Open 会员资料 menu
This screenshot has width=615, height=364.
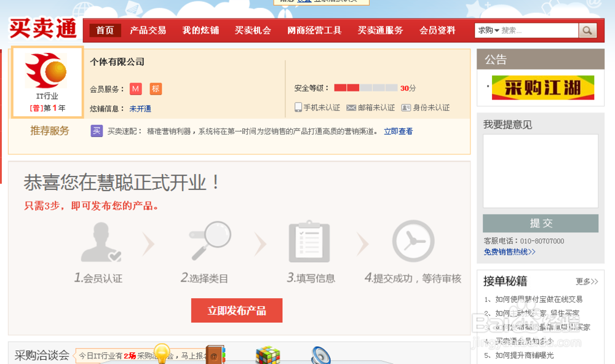pos(437,30)
